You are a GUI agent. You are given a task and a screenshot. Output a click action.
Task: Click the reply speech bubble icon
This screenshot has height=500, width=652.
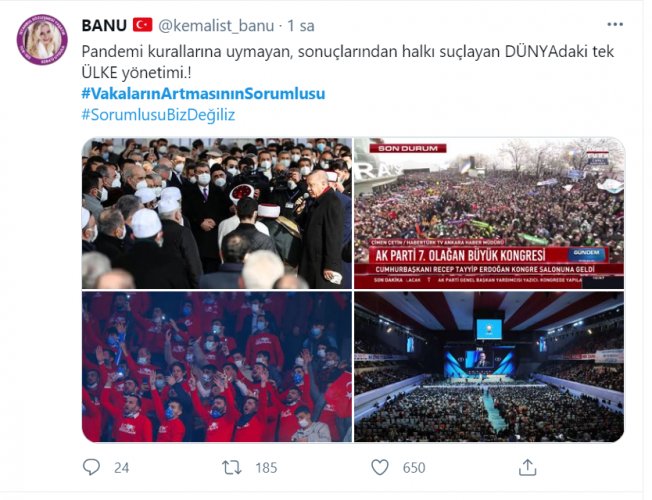pyautogui.click(x=91, y=467)
